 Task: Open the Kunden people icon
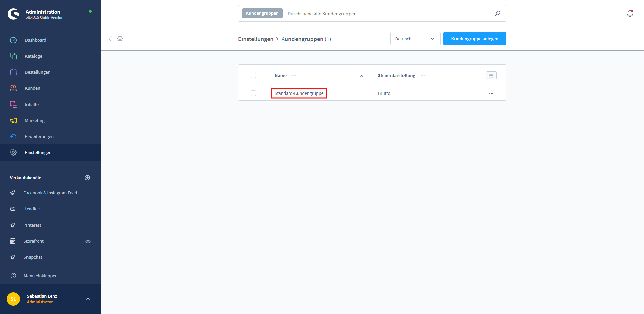tap(13, 88)
